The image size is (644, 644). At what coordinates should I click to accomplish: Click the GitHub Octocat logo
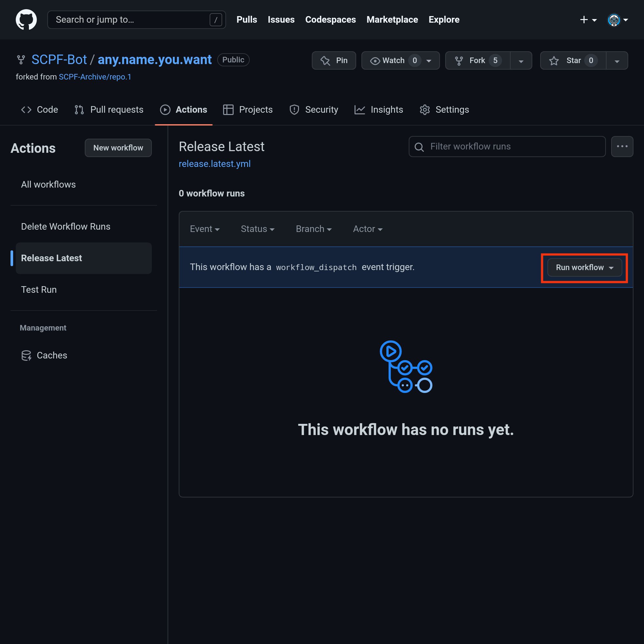[x=26, y=20]
